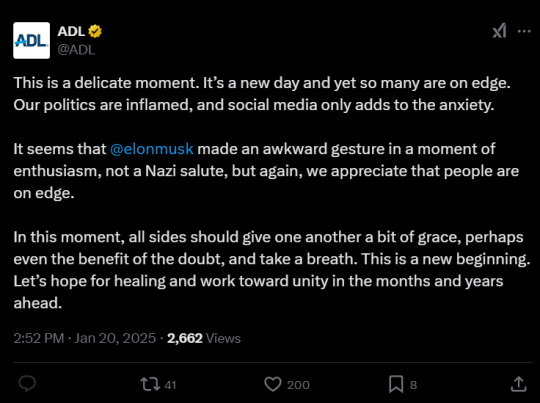This screenshot has height=403, width=540.
Task: Like the tweet with heart icon
Action: coord(273,384)
